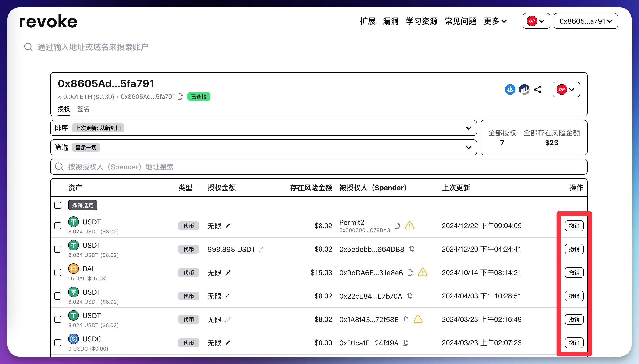Screen dimensions: 639x364
Task: Revoke the USDC approval
Action: (574, 343)
